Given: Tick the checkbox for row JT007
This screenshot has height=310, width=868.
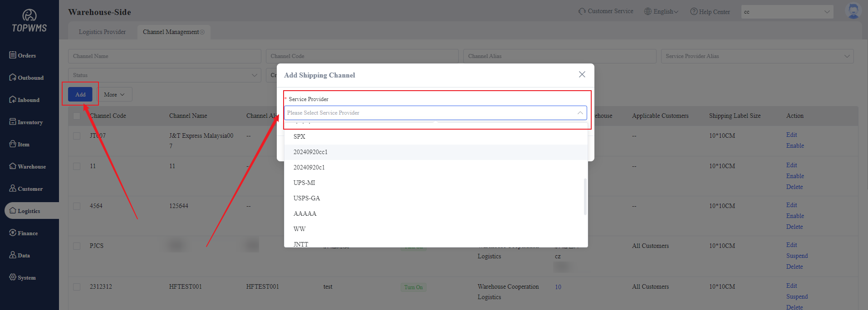Looking at the screenshot, I should [x=77, y=136].
